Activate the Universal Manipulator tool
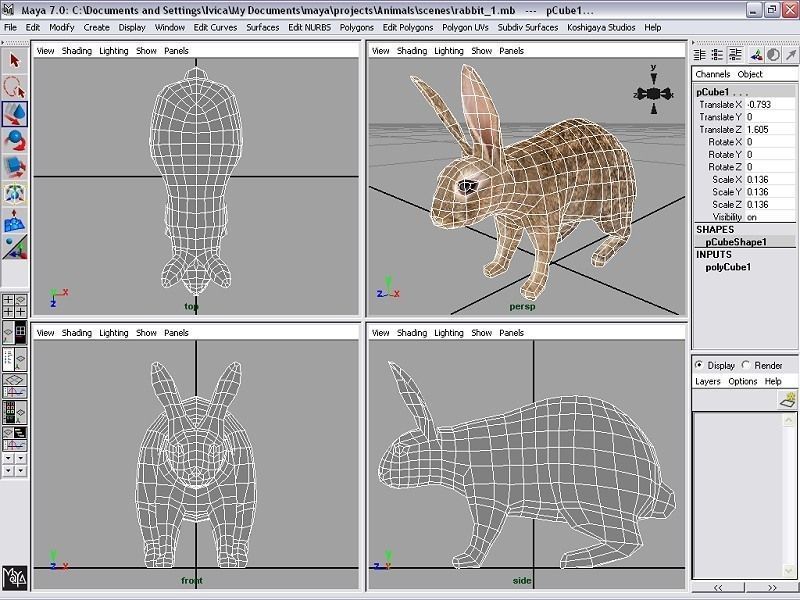Image resolution: width=800 pixels, height=600 pixels. pos(14,193)
